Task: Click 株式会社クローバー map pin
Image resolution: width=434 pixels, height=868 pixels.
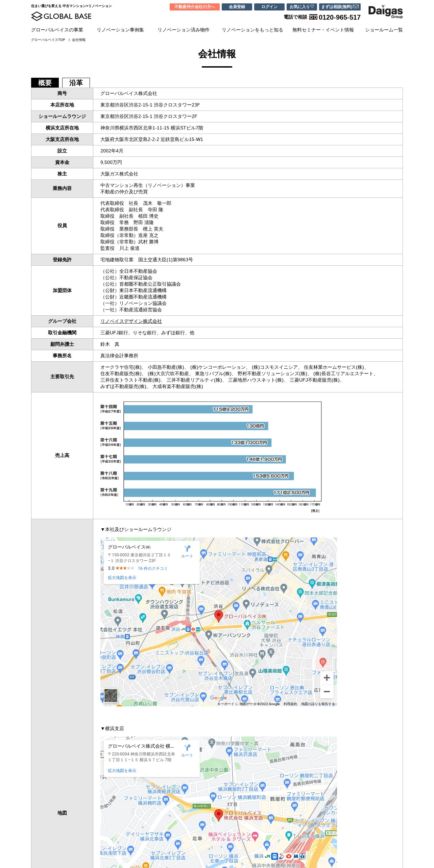Action: 257,541
